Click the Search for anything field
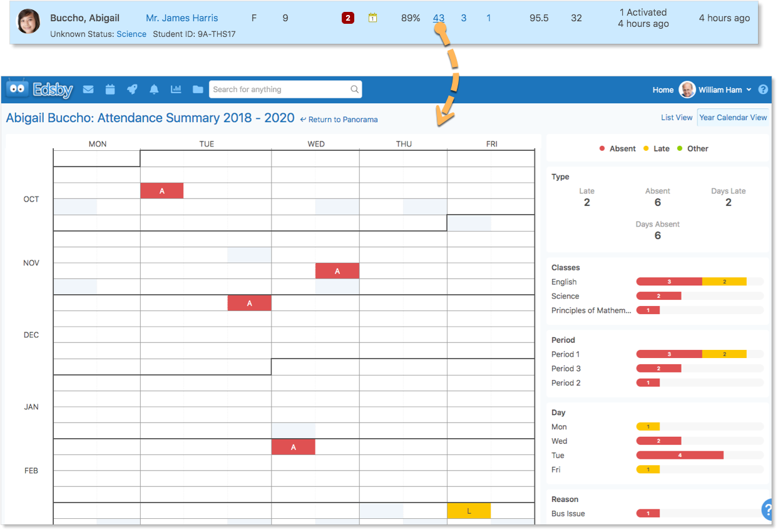 click(279, 90)
